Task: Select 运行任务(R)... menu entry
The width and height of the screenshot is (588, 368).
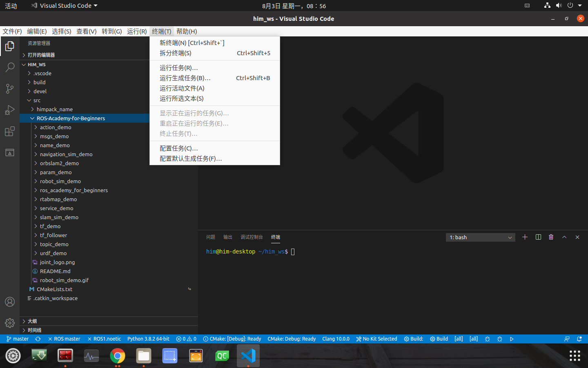Action: click(215, 68)
